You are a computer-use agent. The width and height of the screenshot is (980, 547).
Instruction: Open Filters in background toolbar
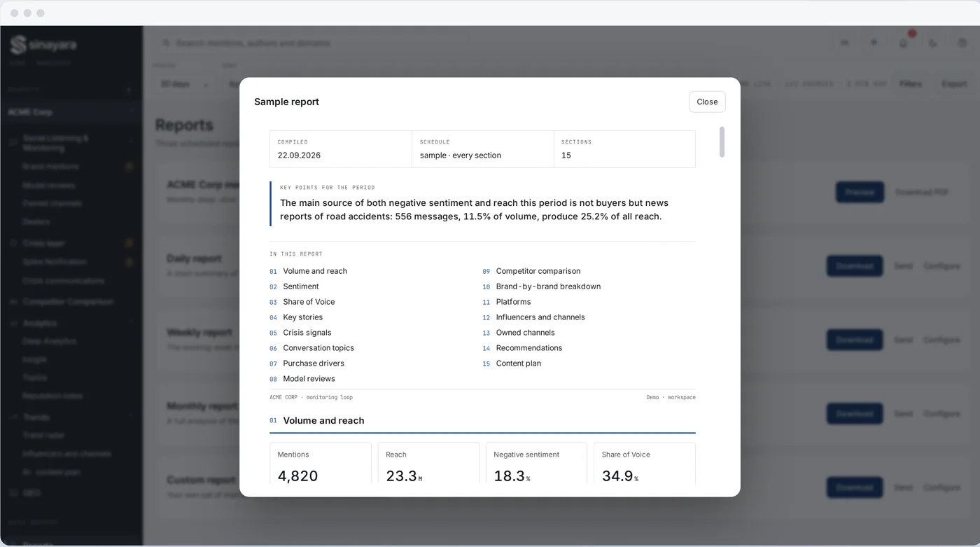coord(911,84)
